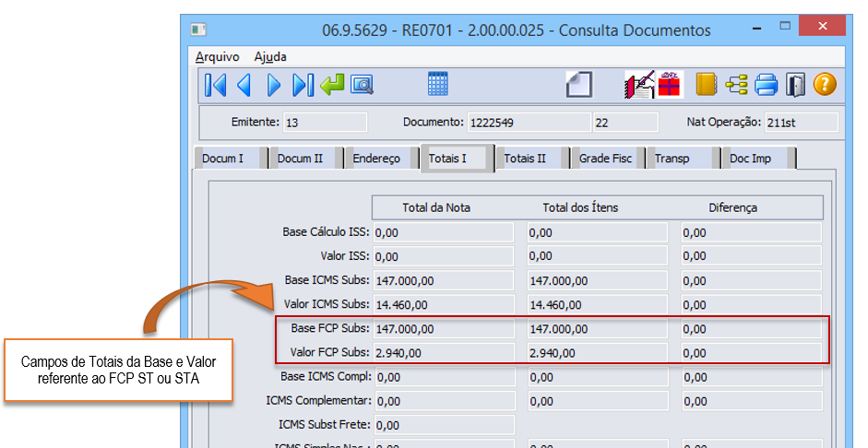Click Valor ISS Total da Nota field
The image size is (868, 448).
pos(444,256)
